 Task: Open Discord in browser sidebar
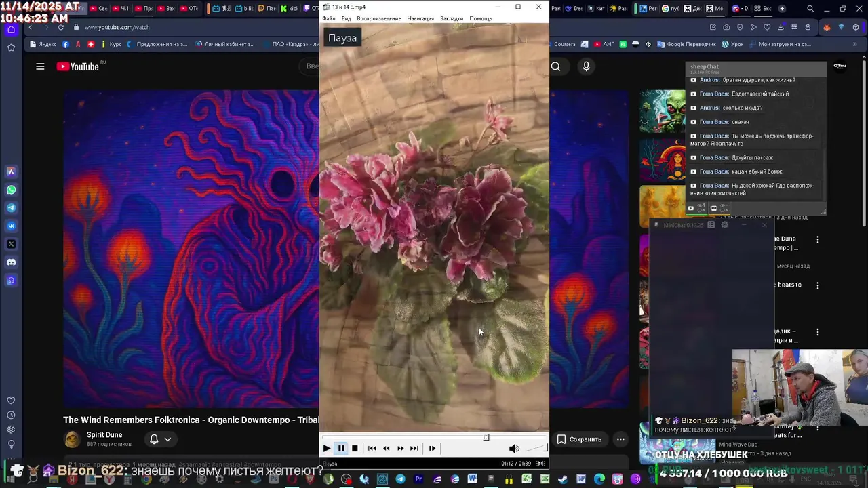tap(11, 262)
